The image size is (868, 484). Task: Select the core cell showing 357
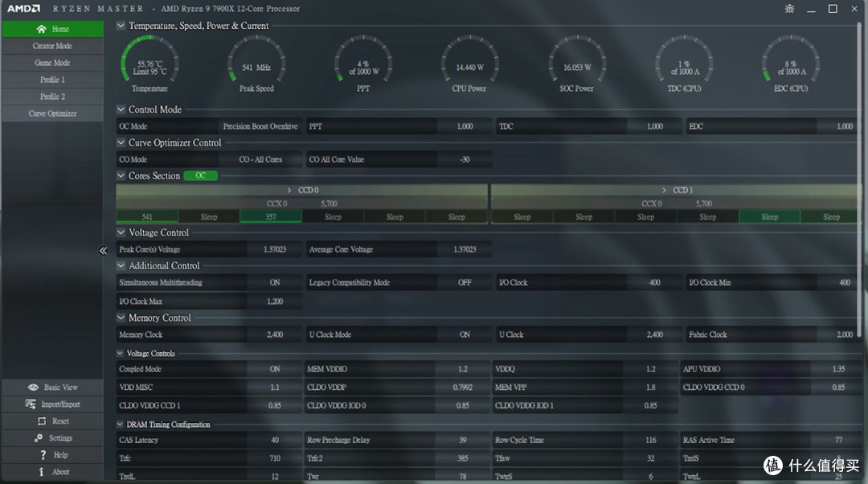click(271, 216)
